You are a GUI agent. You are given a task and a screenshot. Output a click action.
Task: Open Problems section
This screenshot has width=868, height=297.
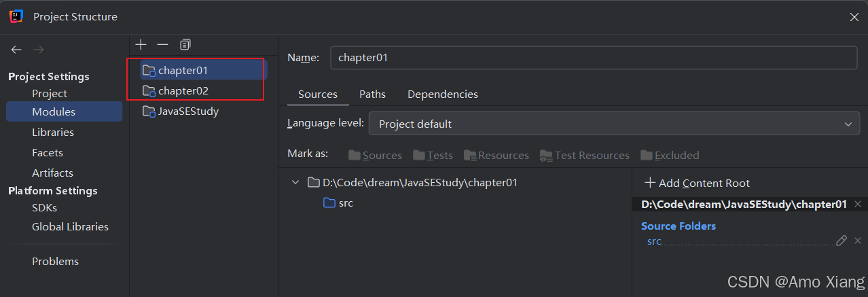[x=55, y=261]
